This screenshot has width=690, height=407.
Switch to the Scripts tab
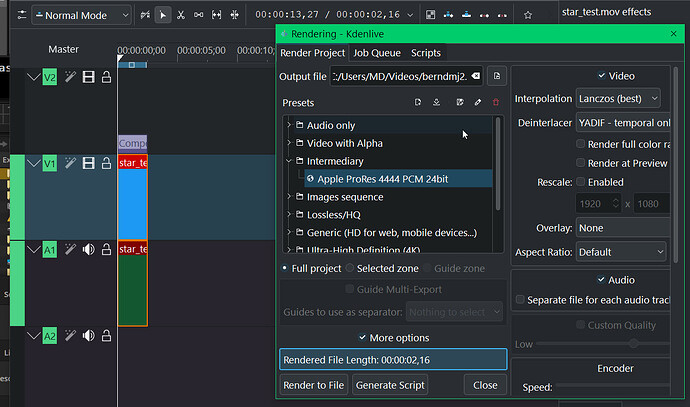[x=426, y=53]
